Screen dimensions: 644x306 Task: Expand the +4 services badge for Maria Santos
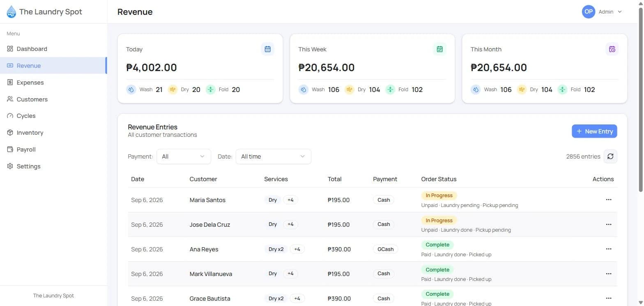290,200
